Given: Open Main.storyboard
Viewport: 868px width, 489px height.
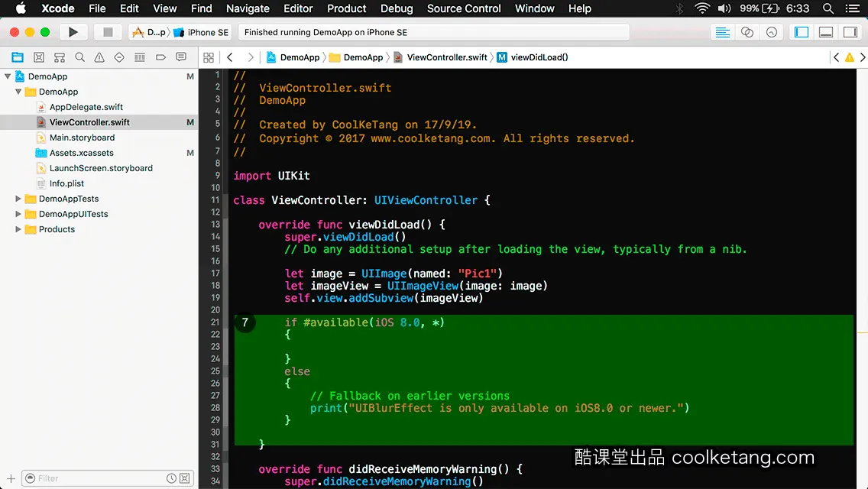Looking at the screenshot, I should pos(82,138).
